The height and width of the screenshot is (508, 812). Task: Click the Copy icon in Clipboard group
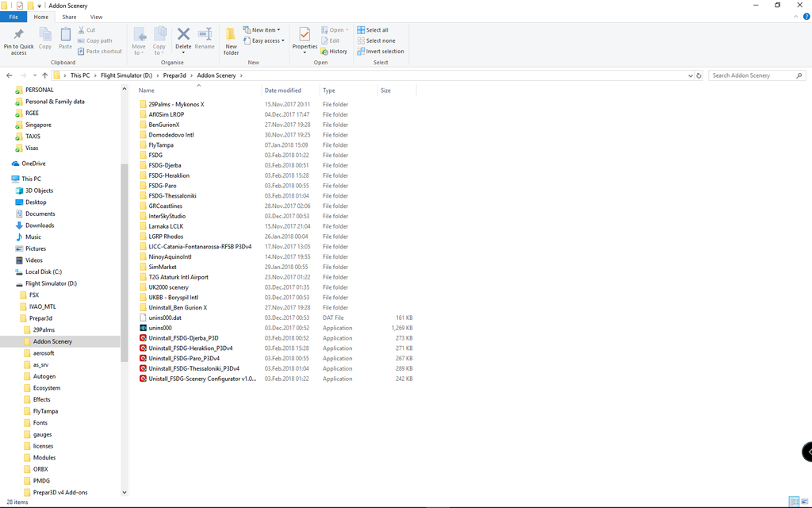(45, 35)
